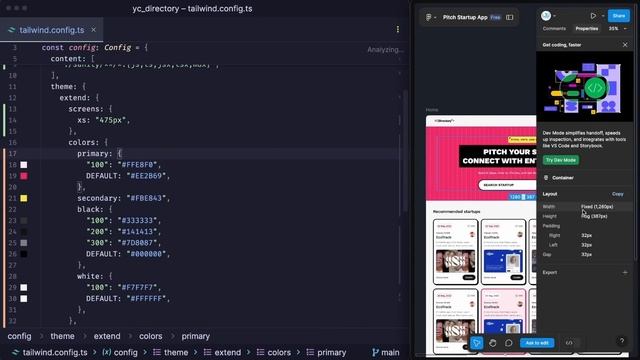Click the Try Dev Mode button
This screenshot has height=360, width=640.
[560, 160]
